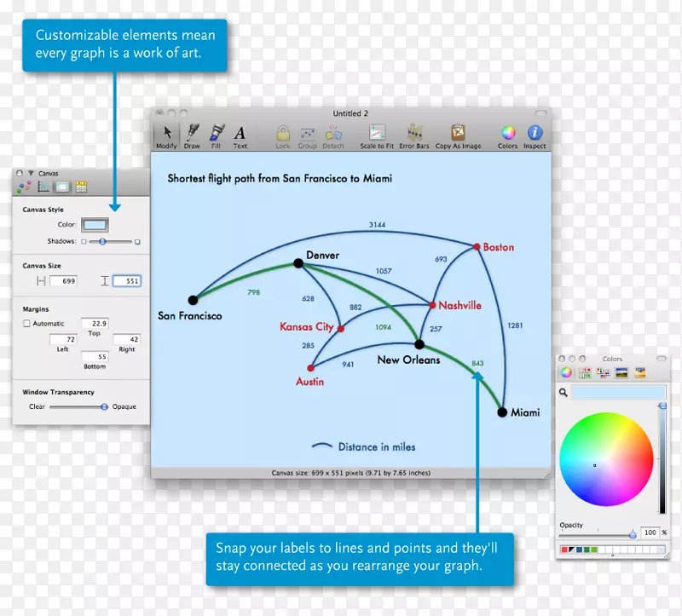Click the Kansas City label
The image size is (682, 616).
[307, 326]
